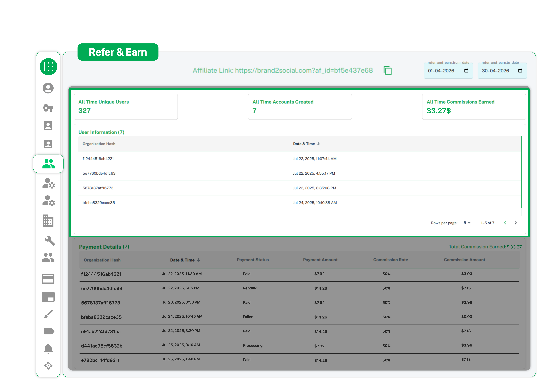
Task: Click the from-date field showing 01-04-2026
Action: click(x=448, y=71)
